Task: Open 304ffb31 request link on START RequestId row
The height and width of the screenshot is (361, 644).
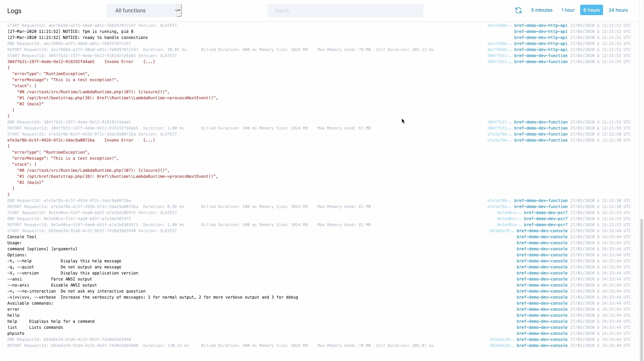Action: (x=499, y=56)
